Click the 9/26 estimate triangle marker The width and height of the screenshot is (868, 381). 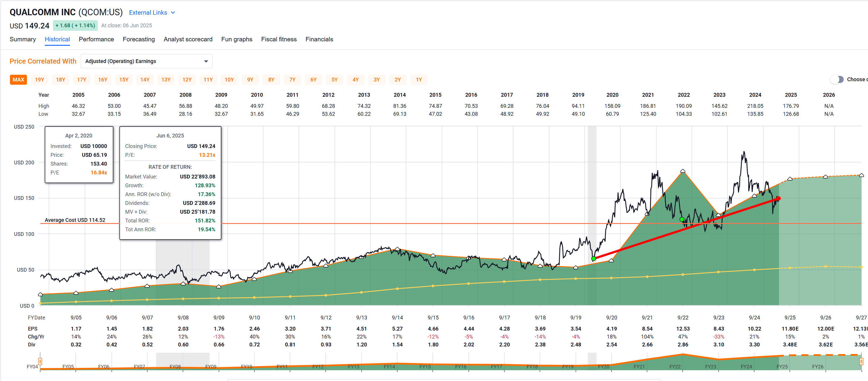[x=825, y=177]
